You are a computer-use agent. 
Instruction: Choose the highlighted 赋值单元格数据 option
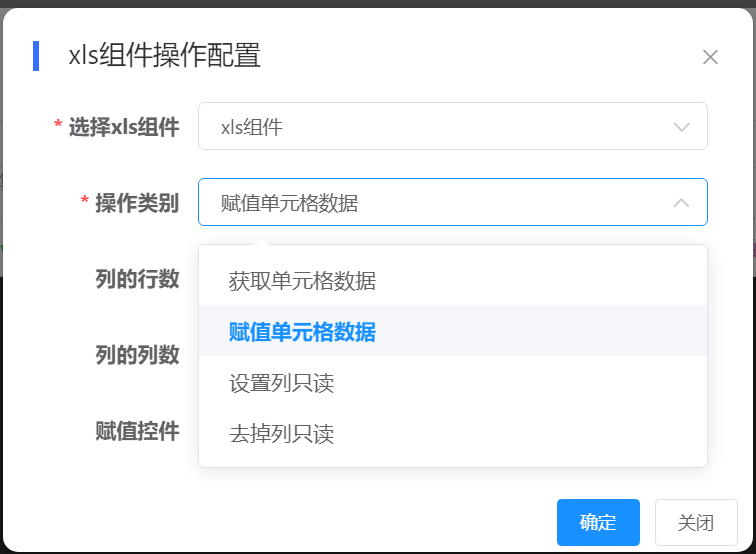pos(302,332)
